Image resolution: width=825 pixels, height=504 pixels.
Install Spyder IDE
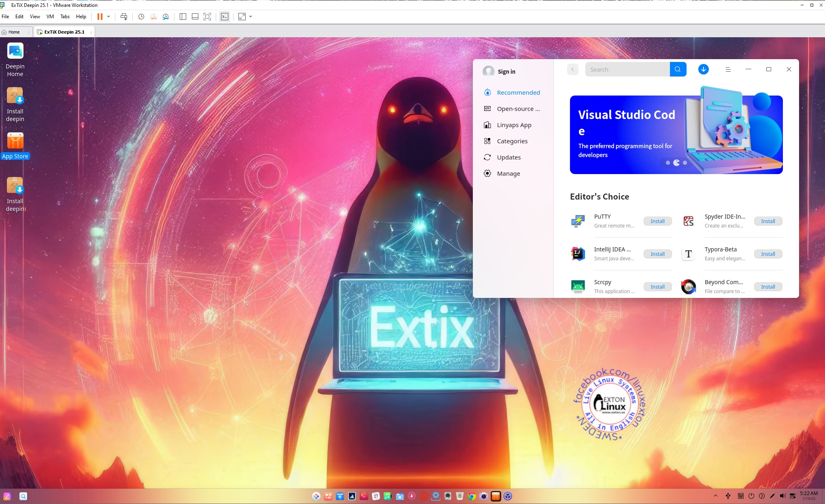768,221
